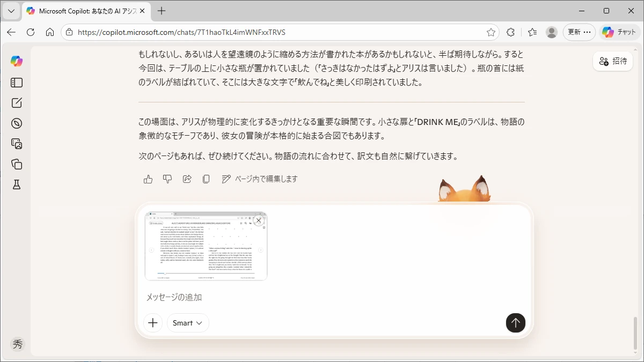Open the image gallery icon in the sidebar

coord(17,144)
